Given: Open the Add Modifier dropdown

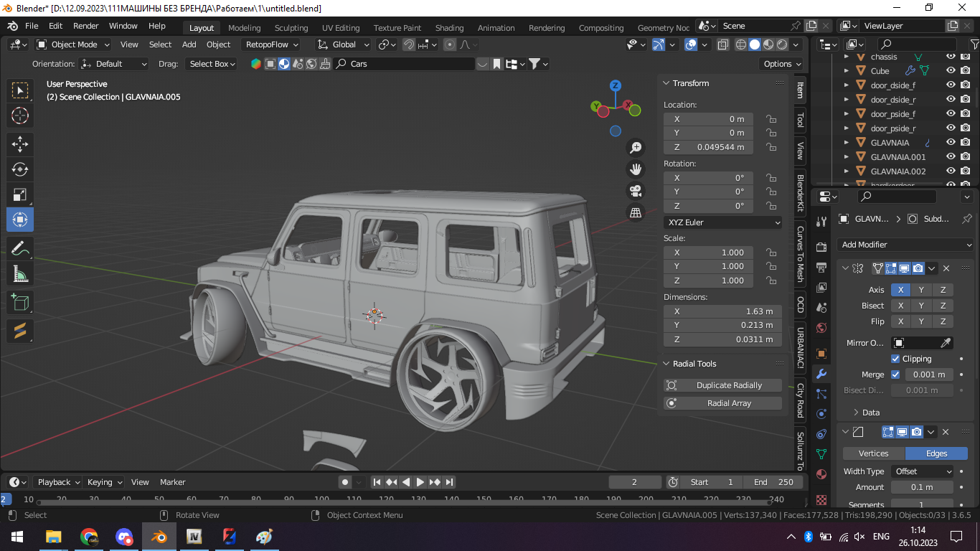Looking at the screenshot, I should [x=906, y=245].
